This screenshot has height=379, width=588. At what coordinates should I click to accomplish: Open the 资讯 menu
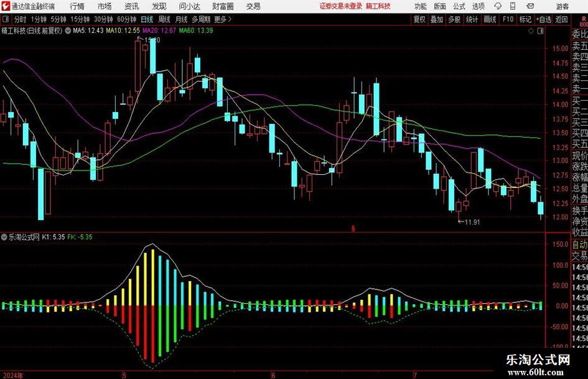(x=132, y=6)
